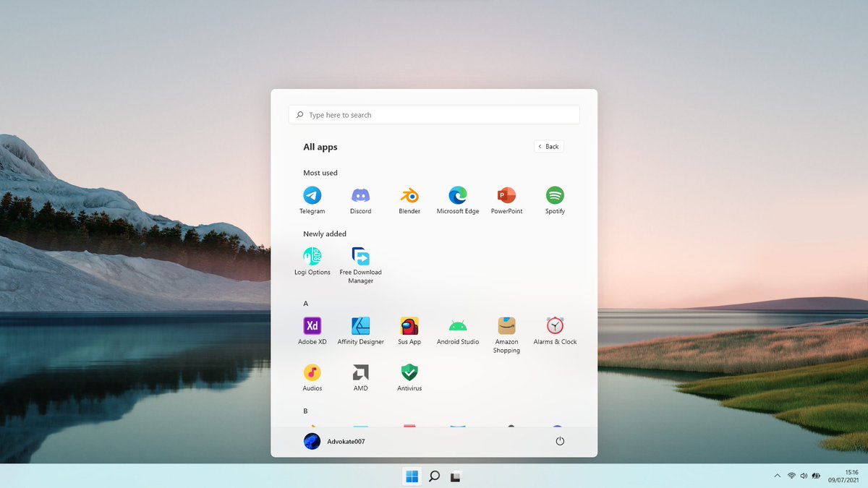
Task: Open clock showing 15:16 09/07/2021
Action: pos(843,476)
